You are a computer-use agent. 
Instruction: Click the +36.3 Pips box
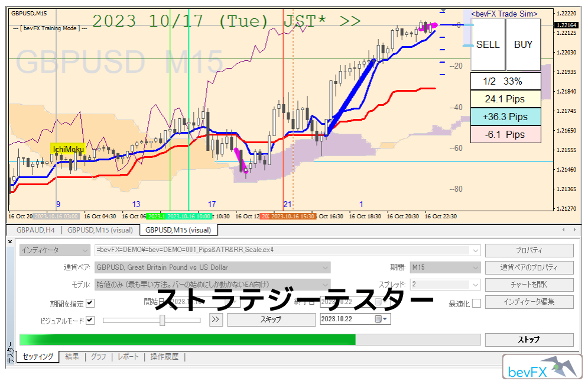pyautogui.click(x=505, y=117)
